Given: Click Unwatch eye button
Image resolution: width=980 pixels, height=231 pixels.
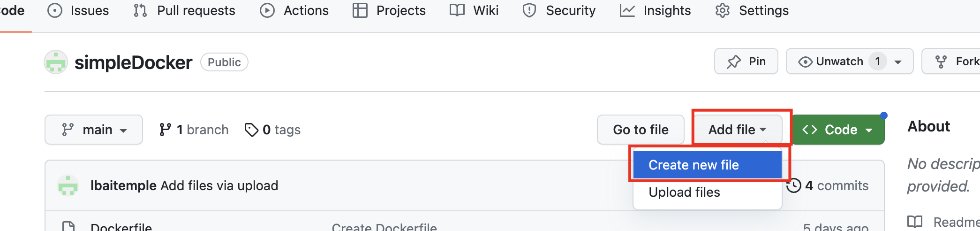Looking at the screenshot, I should [x=831, y=62].
